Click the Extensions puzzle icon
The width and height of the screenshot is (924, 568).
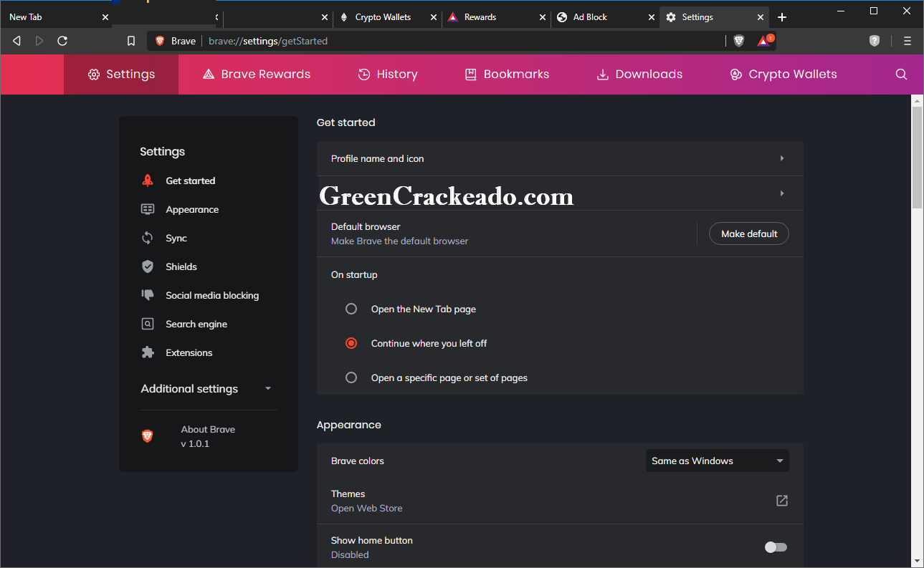click(148, 352)
